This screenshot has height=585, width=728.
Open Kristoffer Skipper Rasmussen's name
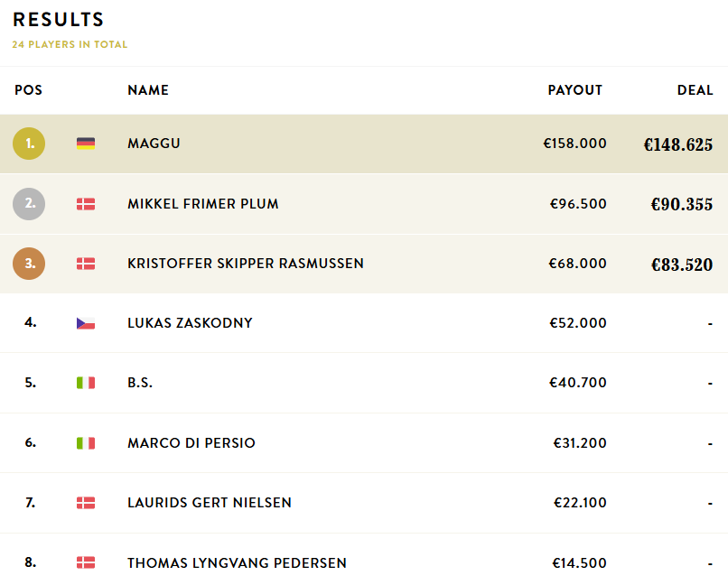(x=246, y=264)
